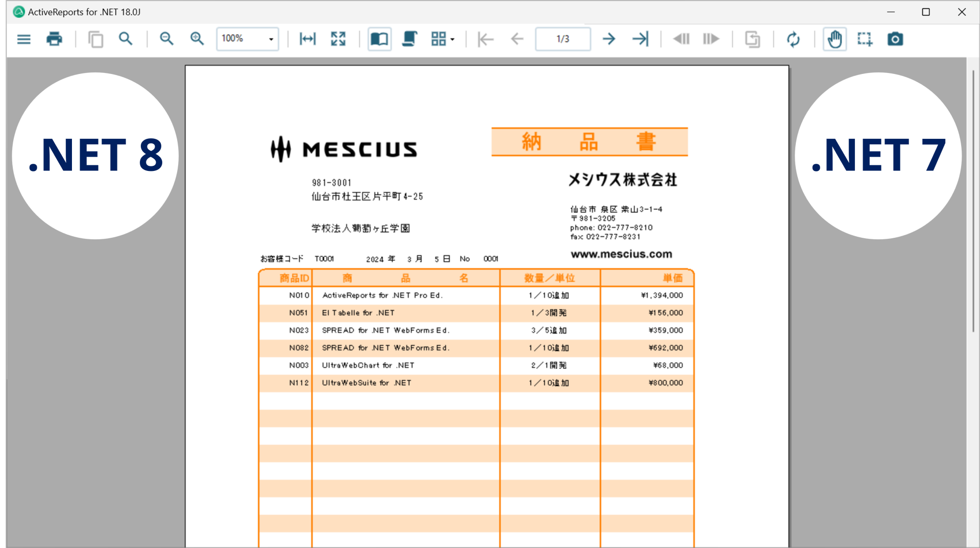980x548 pixels.
Task: Click the 単価 column header
Action: (x=673, y=278)
